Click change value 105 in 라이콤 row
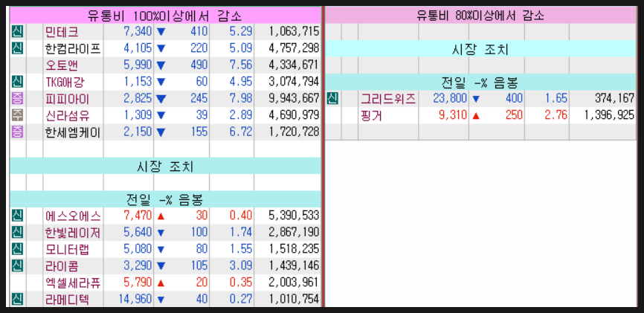This screenshot has width=644, height=313. 199,265
